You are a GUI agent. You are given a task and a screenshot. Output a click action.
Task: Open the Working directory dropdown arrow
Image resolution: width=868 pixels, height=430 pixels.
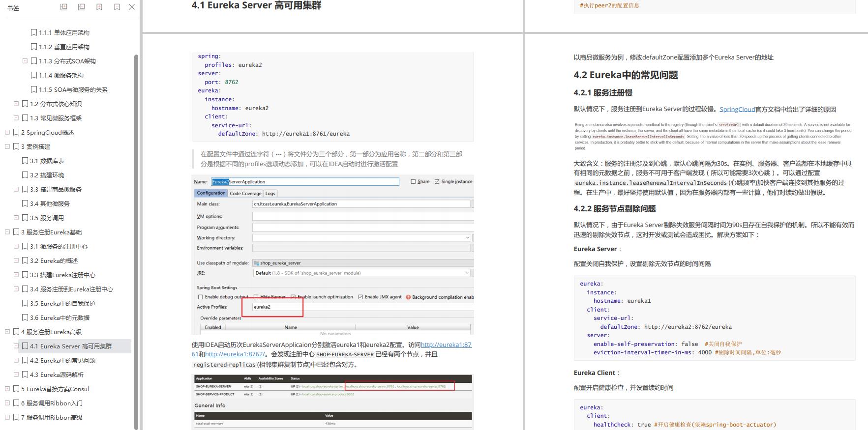(x=467, y=238)
